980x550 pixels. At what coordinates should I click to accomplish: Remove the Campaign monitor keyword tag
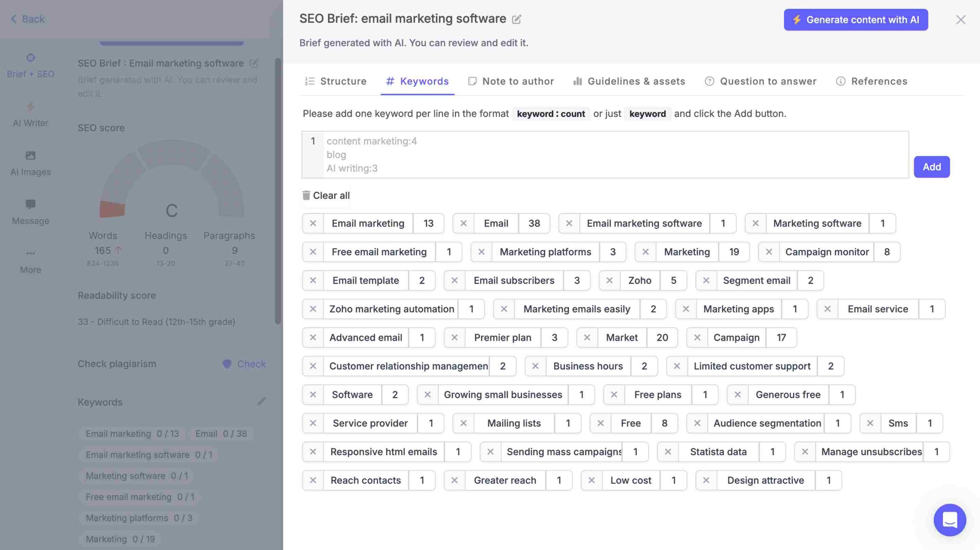pos(768,252)
